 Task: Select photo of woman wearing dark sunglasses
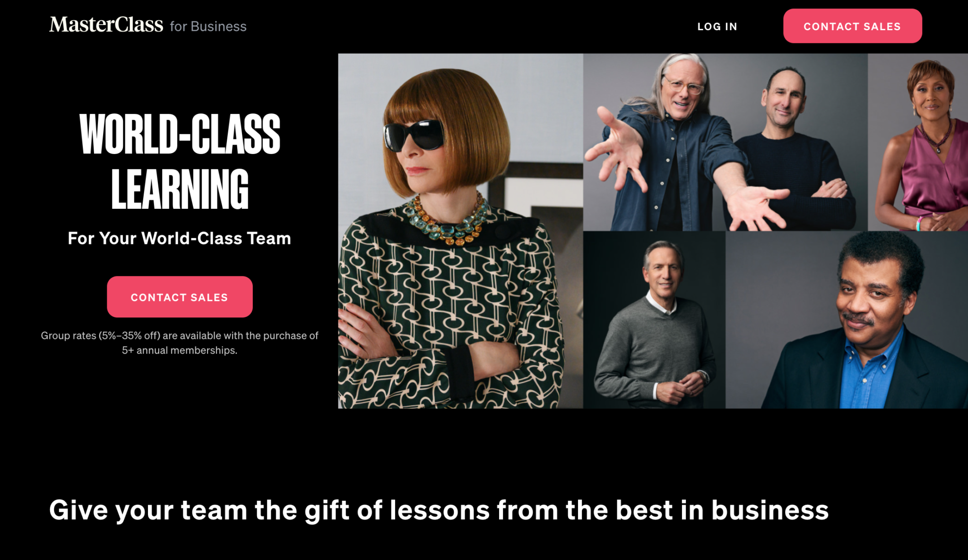point(460,231)
